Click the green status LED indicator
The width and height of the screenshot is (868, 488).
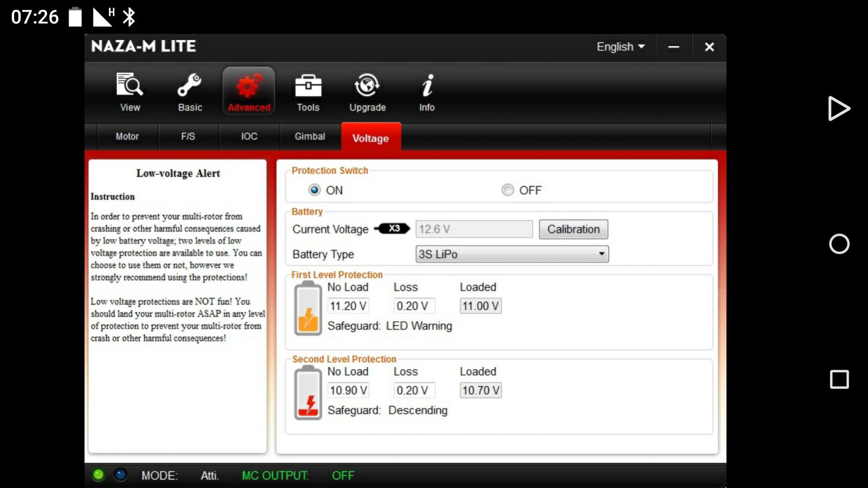tap(98, 475)
